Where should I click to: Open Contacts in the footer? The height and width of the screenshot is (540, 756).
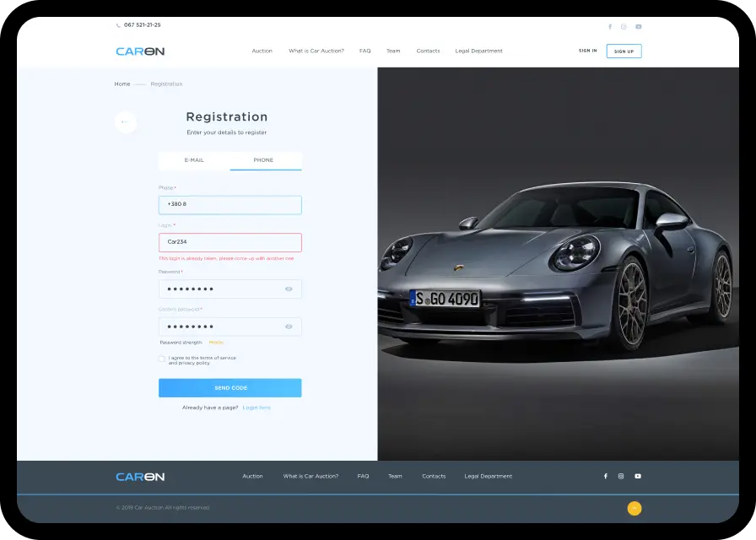point(434,477)
